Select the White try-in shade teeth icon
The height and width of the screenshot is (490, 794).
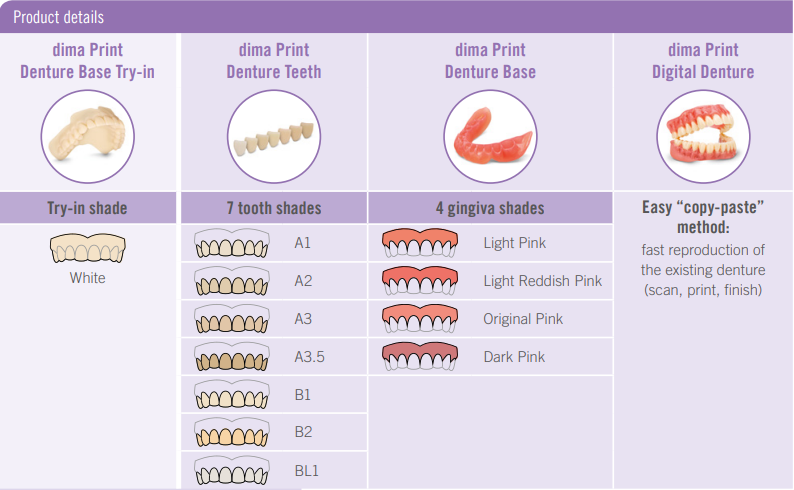coord(88,248)
